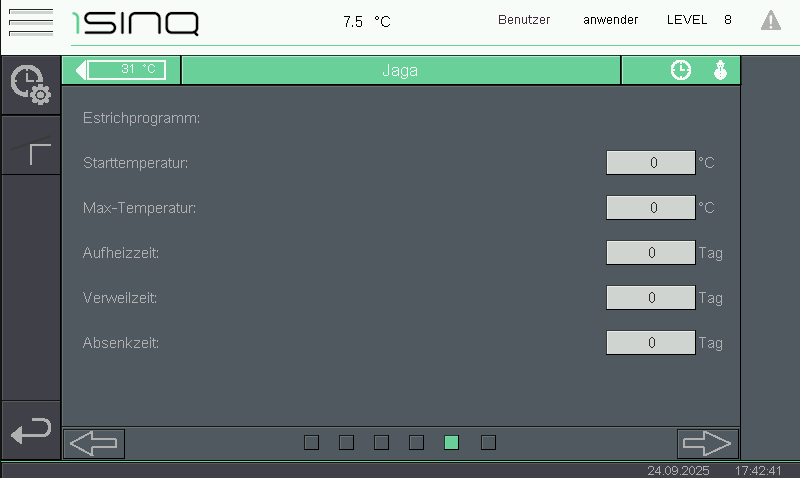Image resolution: width=800 pixels, height=478 pixels.
Task: Click the Jaga header title bar
Action: [x=400, y=70]
